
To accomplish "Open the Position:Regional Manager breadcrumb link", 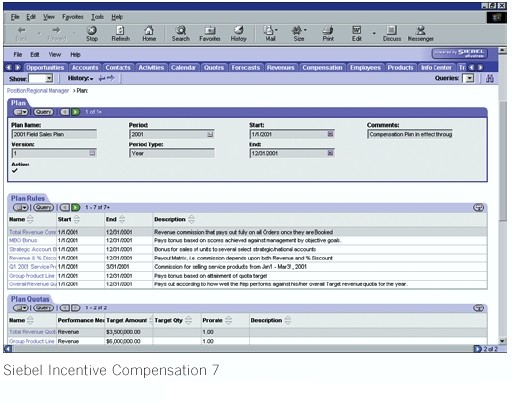I will coord(38,91).
